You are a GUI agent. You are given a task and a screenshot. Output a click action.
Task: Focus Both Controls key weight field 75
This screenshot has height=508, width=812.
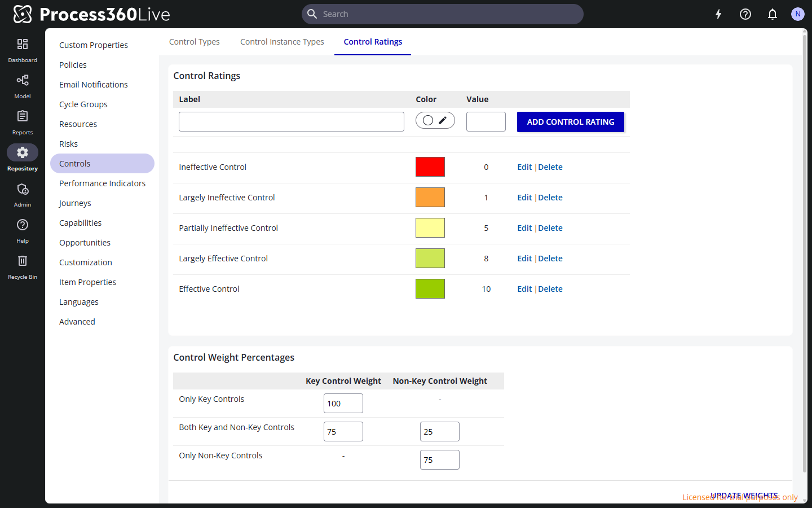click(x=343, y=432)
